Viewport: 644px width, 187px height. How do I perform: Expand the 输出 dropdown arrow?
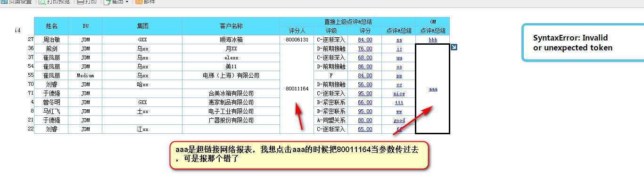tap(127, 2)
